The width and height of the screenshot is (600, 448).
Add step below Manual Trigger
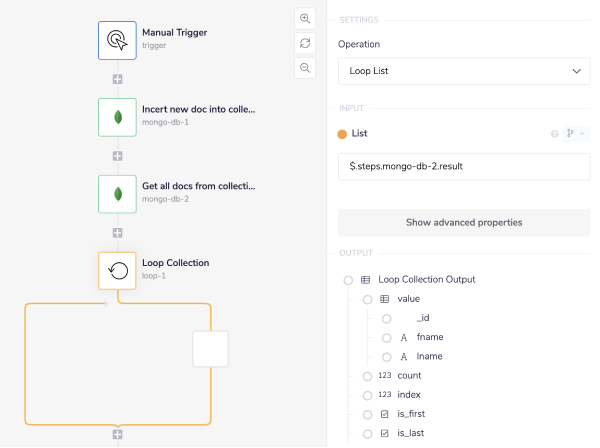(117, 79)
